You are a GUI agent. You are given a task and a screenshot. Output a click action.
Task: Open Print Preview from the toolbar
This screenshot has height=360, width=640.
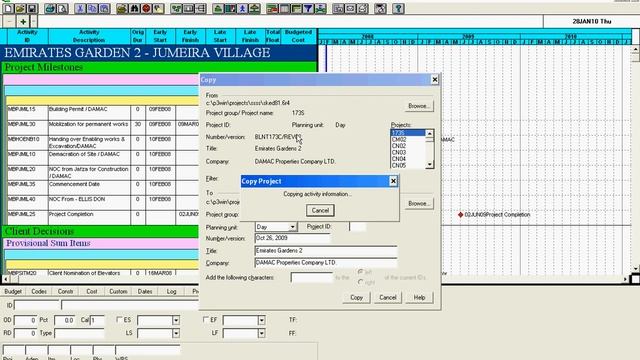coord(62,8)
